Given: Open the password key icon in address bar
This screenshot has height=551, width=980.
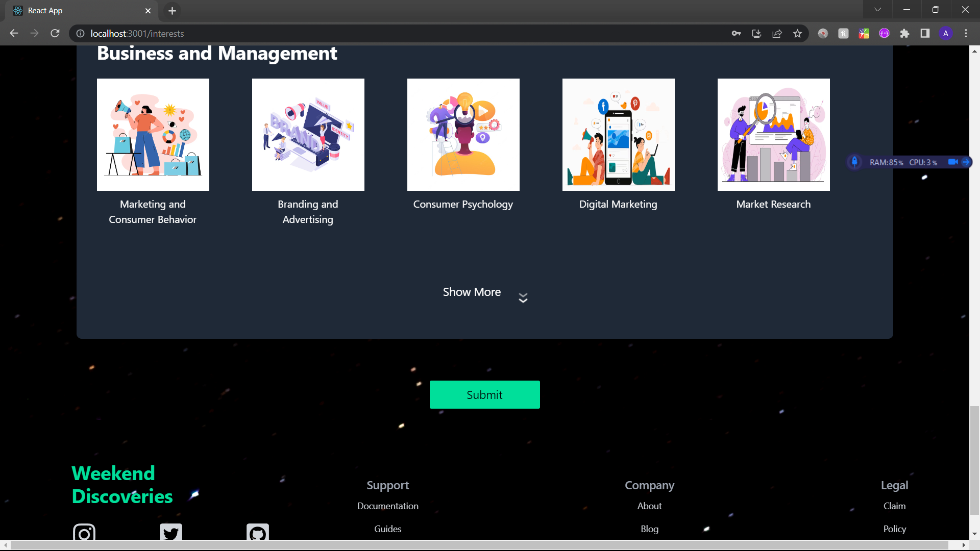Looking at the screenshot, I should pyautogui.click(x=736, y=34).
